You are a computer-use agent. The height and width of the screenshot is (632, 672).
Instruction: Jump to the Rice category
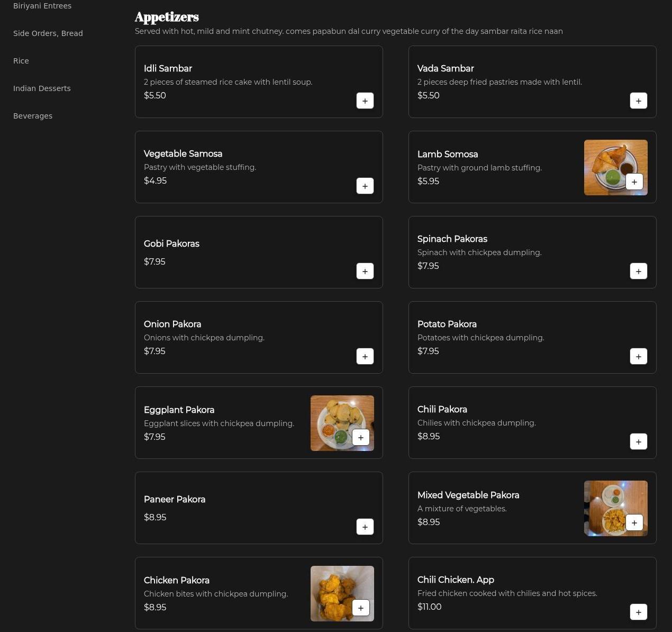pyautogui.click(x=21, y=61)
